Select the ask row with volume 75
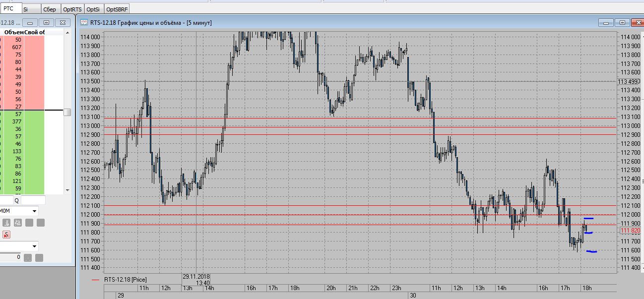This screenshot has height=299, width=644. tap(22, 55)
